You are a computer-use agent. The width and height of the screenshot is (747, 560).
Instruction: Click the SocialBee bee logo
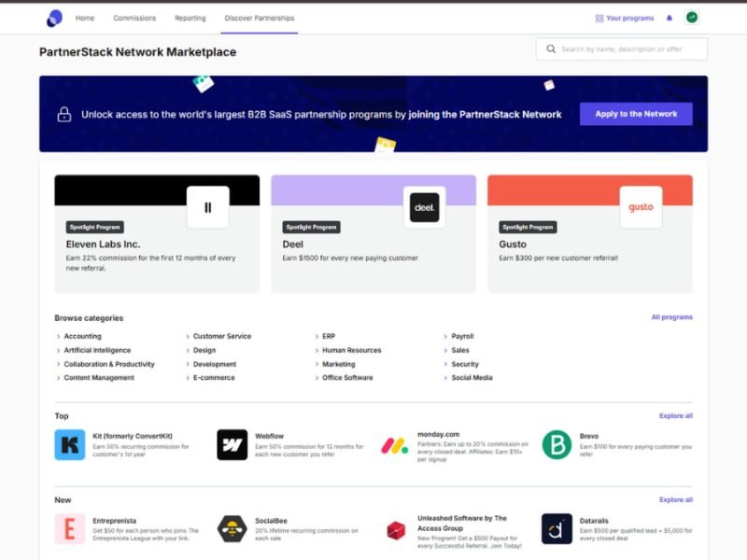coord(232,528)
